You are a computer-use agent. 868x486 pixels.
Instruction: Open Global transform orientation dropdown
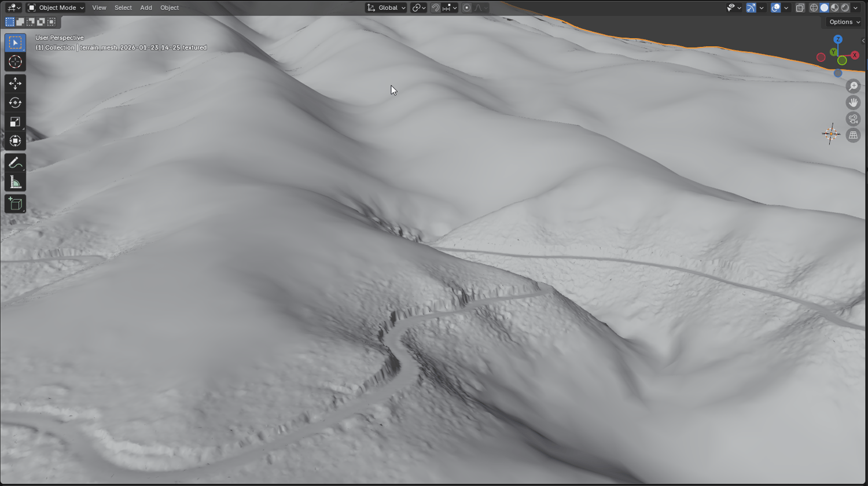(386, 8)
